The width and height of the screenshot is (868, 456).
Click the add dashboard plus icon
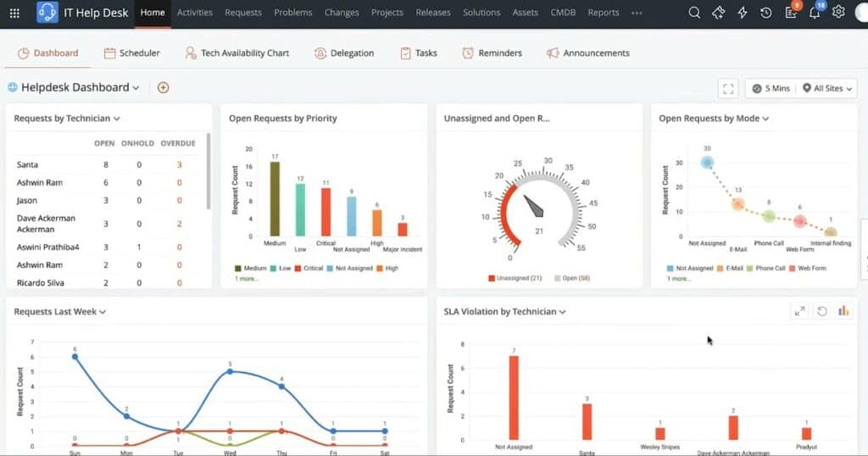(x=164, y=87)
